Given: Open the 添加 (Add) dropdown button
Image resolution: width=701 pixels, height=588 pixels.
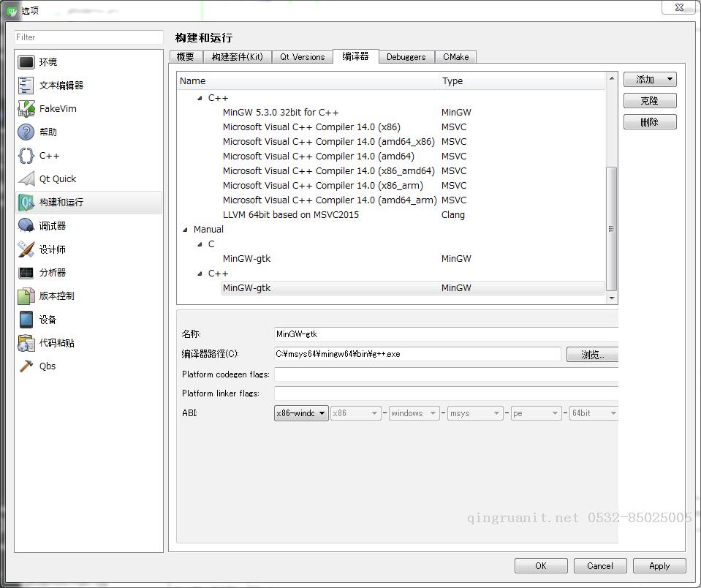Looking at the screenshot, I should 649,79.
